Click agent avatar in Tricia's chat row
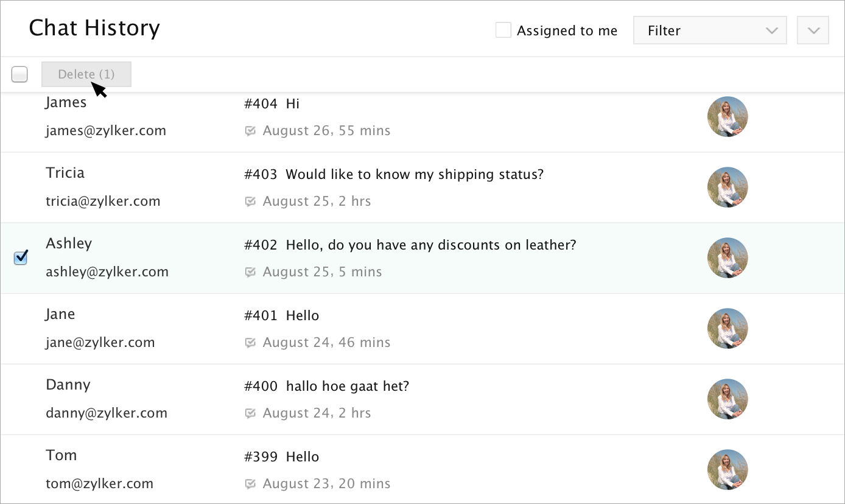The width and height of the screenshot is (845, 504). [x=728, y=187]
